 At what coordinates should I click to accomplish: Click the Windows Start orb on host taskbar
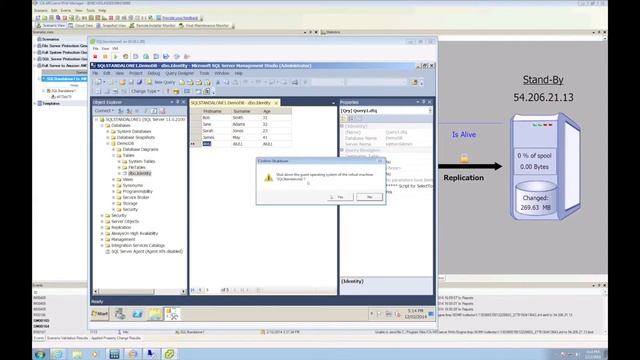pyautogui.click(x=40, y=354)
